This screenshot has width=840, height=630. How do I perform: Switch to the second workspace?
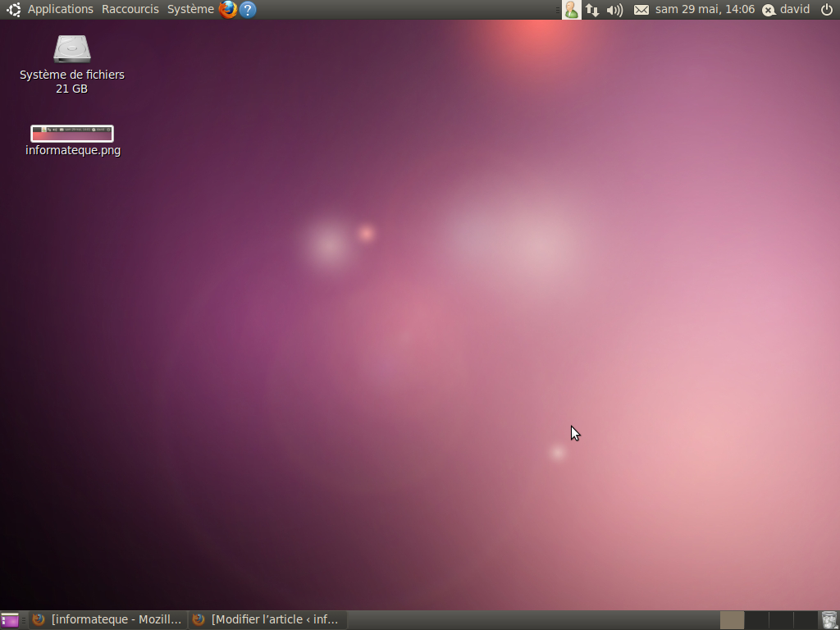point(756,620)
